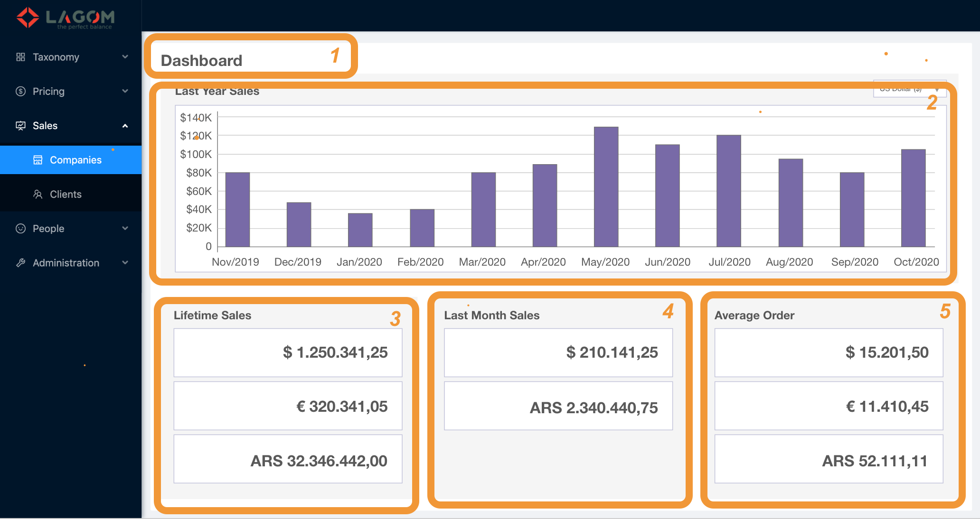Select the Administration wrench icon
Viewport: 980px width, 519px height.
coord(21,262)
